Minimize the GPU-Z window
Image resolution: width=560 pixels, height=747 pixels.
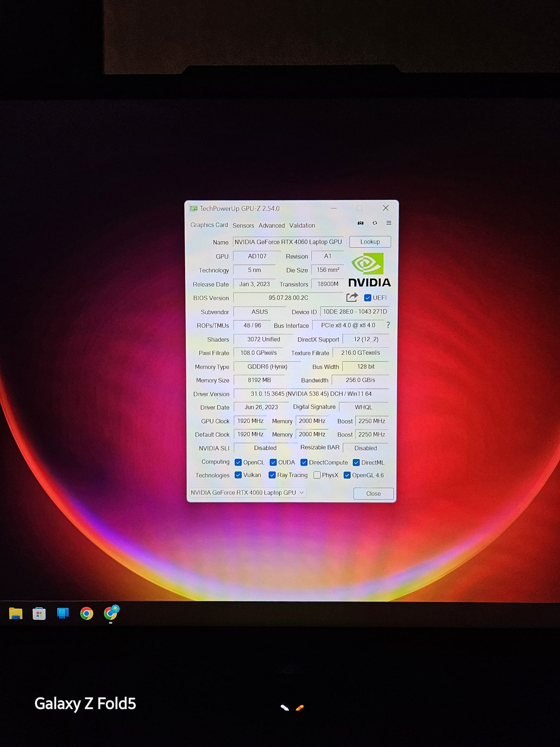point(334,208)
